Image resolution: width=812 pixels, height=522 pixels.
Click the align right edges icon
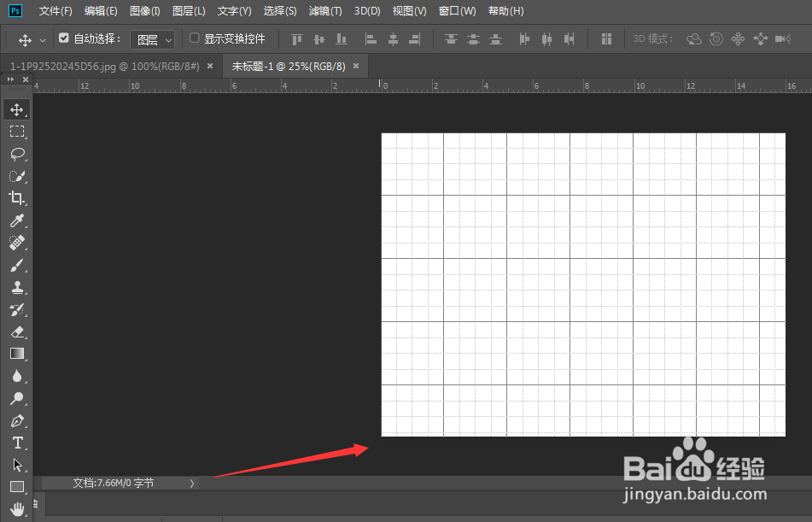pyautogui.click(x=415, y=39)
